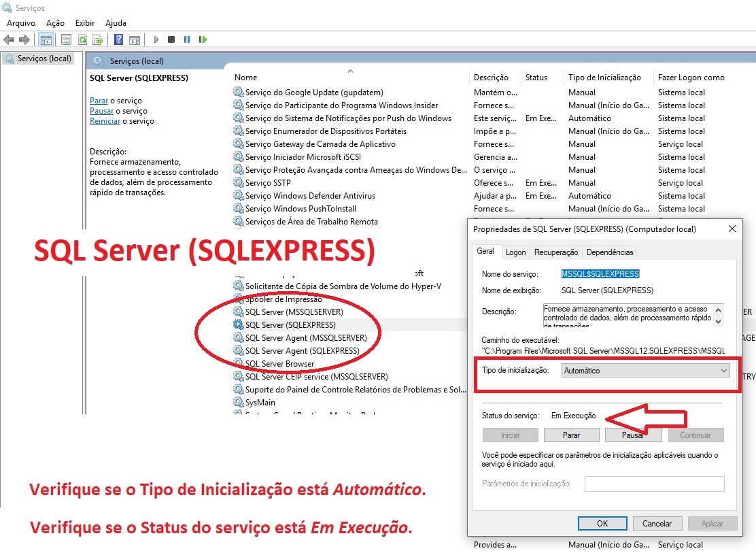
Task: Toggle the Show/Hide Action Pane toolbar icon
Action: 135,39
